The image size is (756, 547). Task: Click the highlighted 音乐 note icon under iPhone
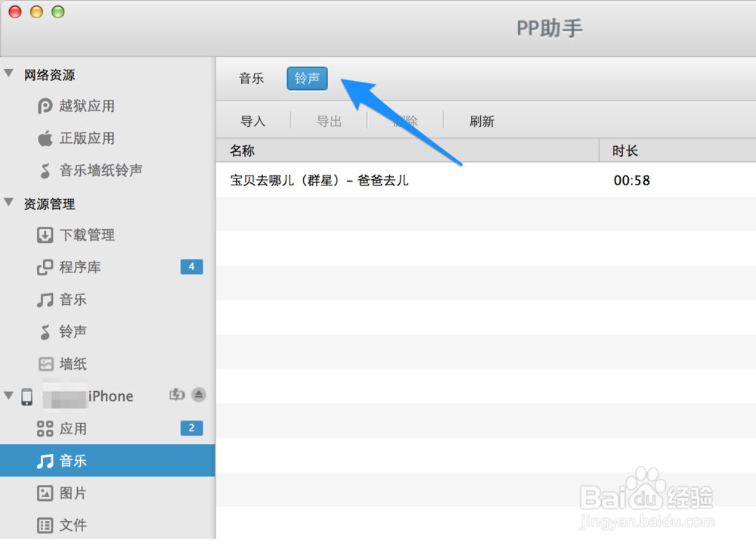[x=45, y=462]
